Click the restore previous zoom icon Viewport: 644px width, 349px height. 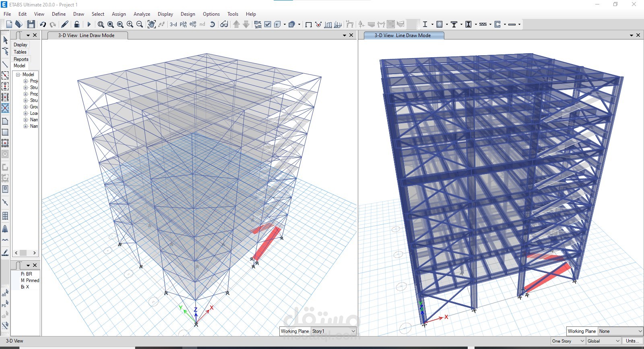pos(120,25)
